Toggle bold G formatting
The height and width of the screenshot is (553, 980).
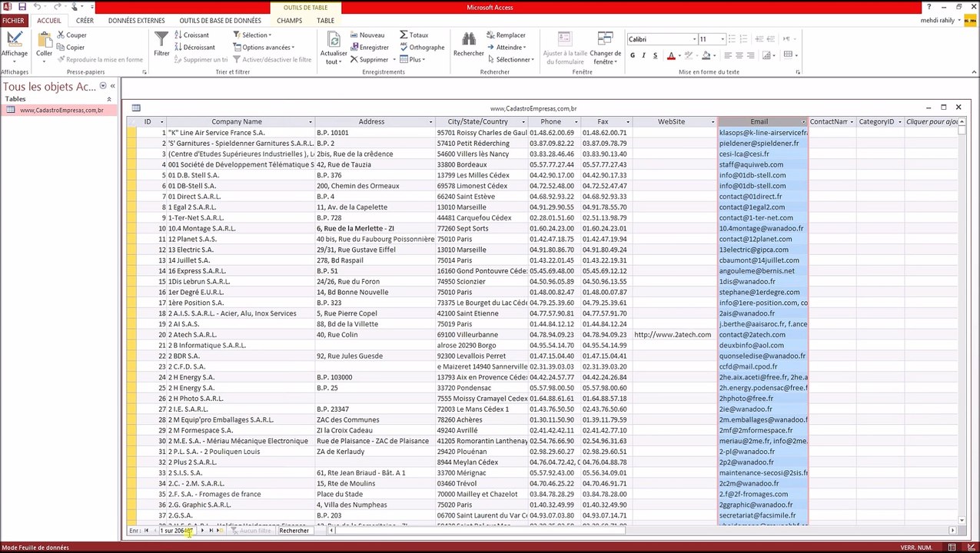point(633,55)
